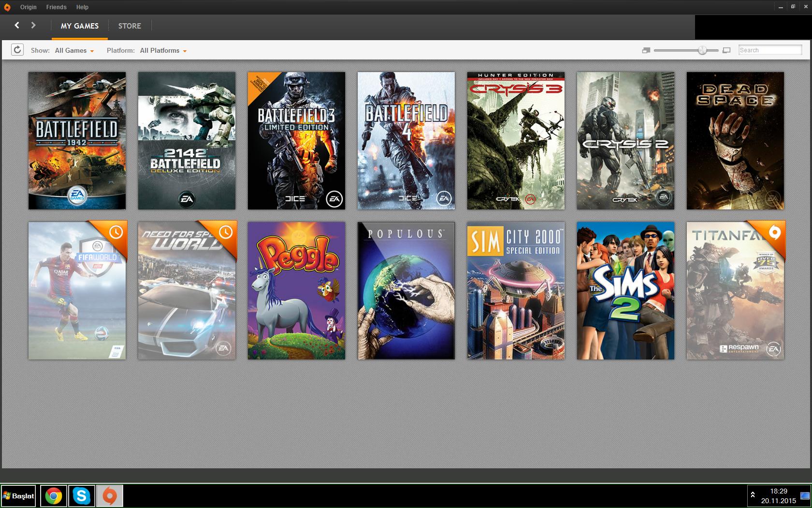Go forward with the right arrow
This screenshot has height=508, width=812.
click(x=33, y=25)
